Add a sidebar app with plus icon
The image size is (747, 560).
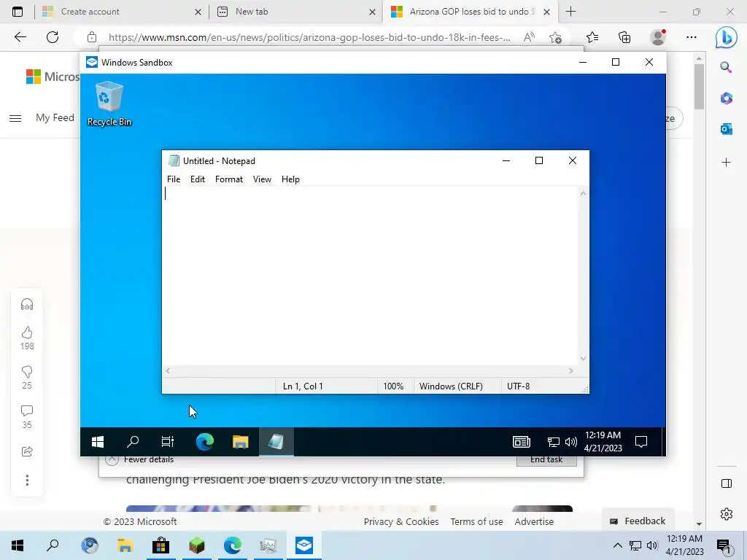726,163
